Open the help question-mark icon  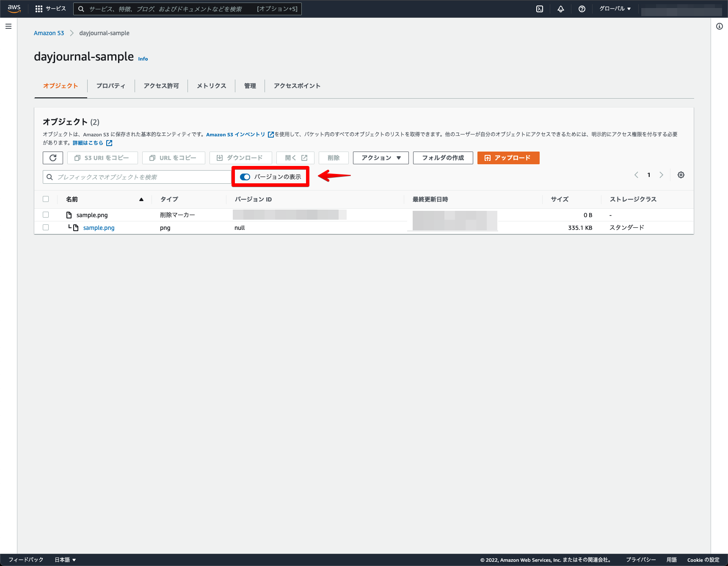pos(582,9)
